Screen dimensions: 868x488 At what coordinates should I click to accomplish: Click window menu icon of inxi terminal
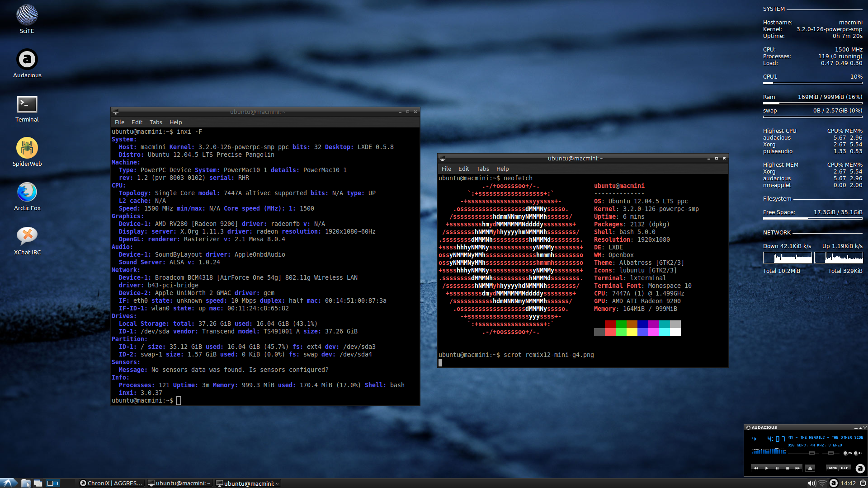point(116,112)
